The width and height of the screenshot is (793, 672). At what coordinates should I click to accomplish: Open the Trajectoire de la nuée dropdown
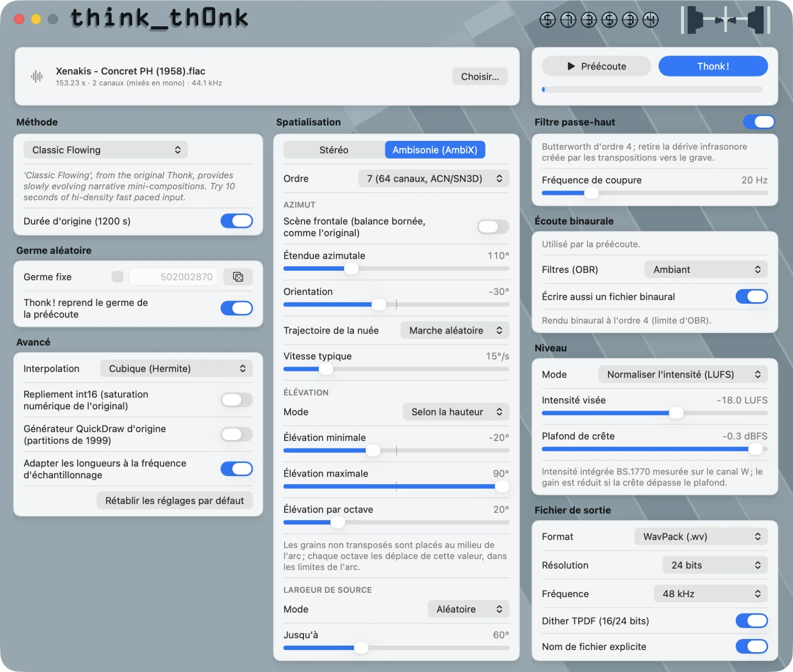(455, 330)
